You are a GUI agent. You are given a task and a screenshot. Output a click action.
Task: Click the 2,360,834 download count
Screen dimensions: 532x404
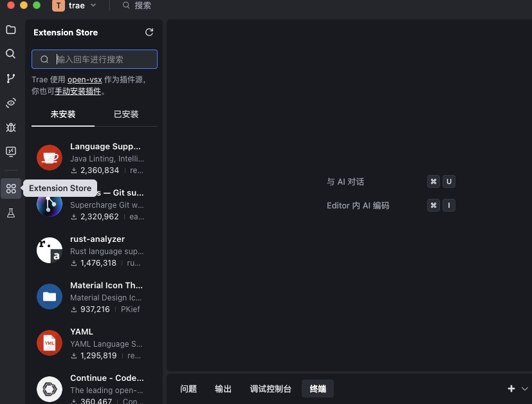pyautogui.click(x=100, y=170)
